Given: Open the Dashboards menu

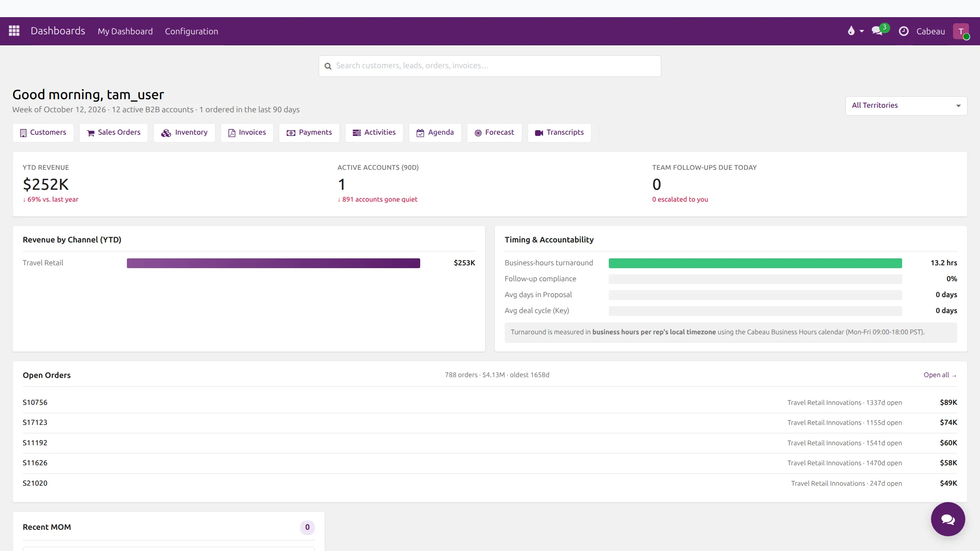Looking at the screenshot, I should pos(58,31).
